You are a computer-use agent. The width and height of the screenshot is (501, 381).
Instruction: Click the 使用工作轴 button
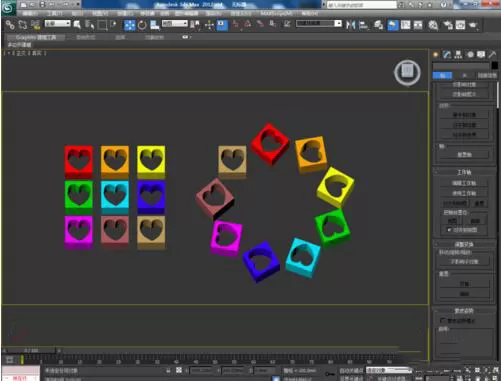[464, 193]
